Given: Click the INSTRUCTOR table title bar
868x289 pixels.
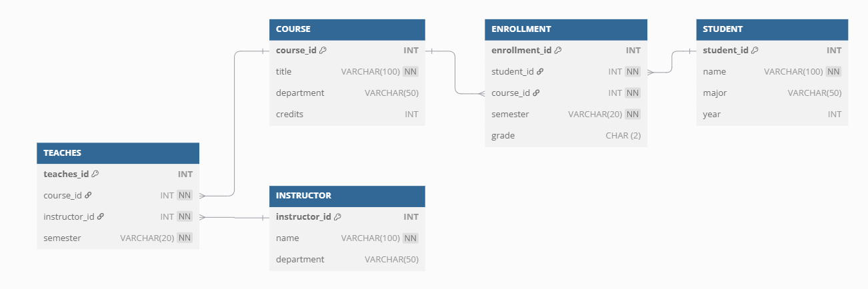Looking at the screenshot, I should pyautogui.click(x=347, y=196).
